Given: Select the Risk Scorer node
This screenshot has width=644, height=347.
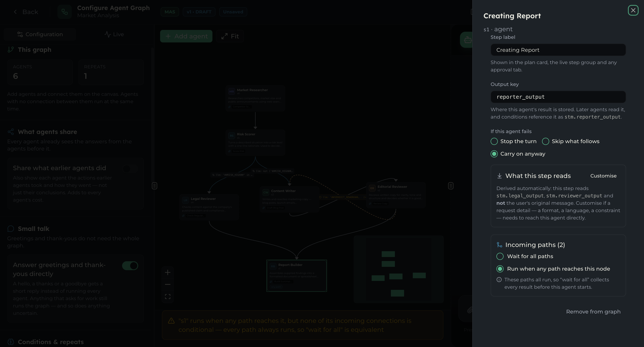Looking at the screenshot, I should point(255,142).
